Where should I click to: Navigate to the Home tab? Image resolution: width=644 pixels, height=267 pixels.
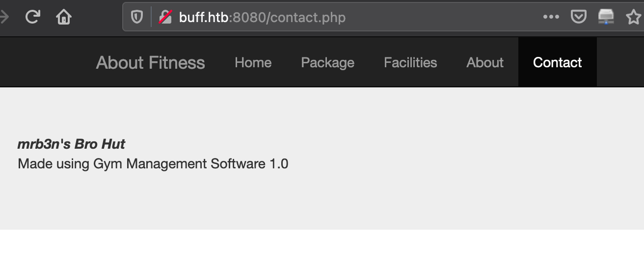pyautogui.click(x=253, y=62)
